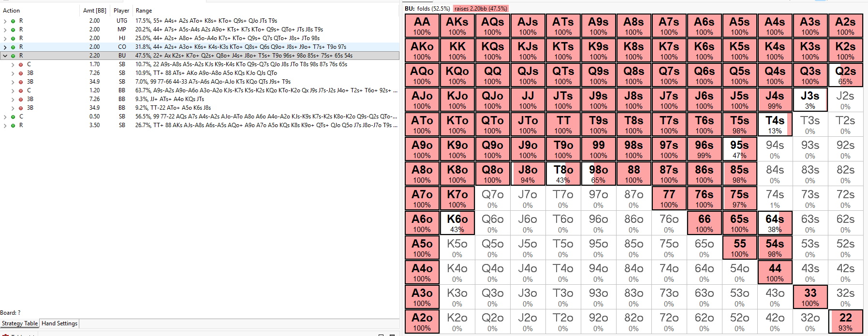Click the folds (52.5%) label
This screenshot has width=868, height=336.
433,9
